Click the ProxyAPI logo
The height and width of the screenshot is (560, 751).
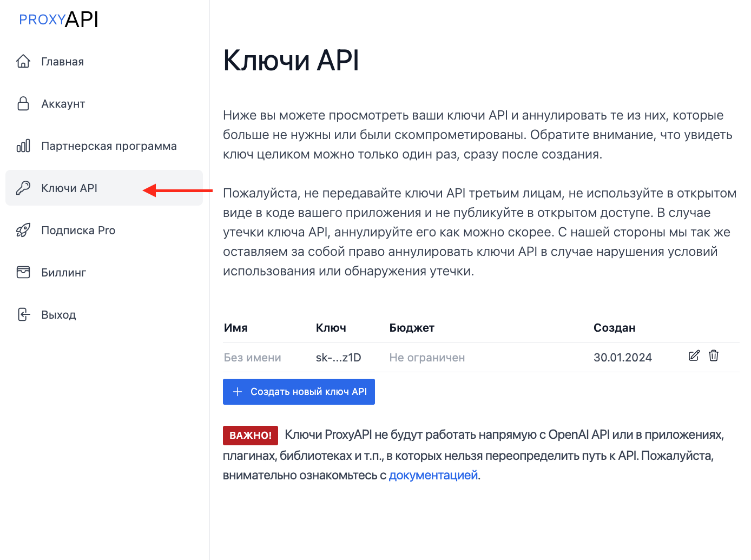pos(58,19)
